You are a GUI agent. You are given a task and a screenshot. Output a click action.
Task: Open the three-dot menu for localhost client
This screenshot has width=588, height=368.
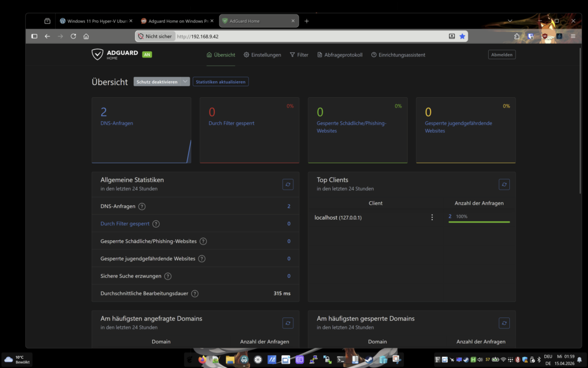[x=432, y=217]
